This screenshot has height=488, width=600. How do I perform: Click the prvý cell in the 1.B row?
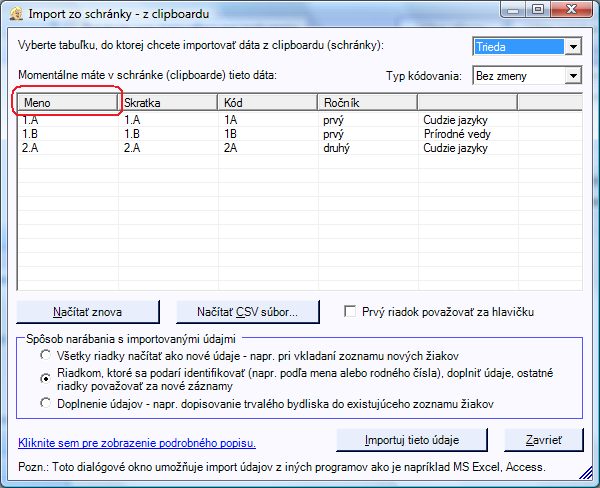pos(333,134)
